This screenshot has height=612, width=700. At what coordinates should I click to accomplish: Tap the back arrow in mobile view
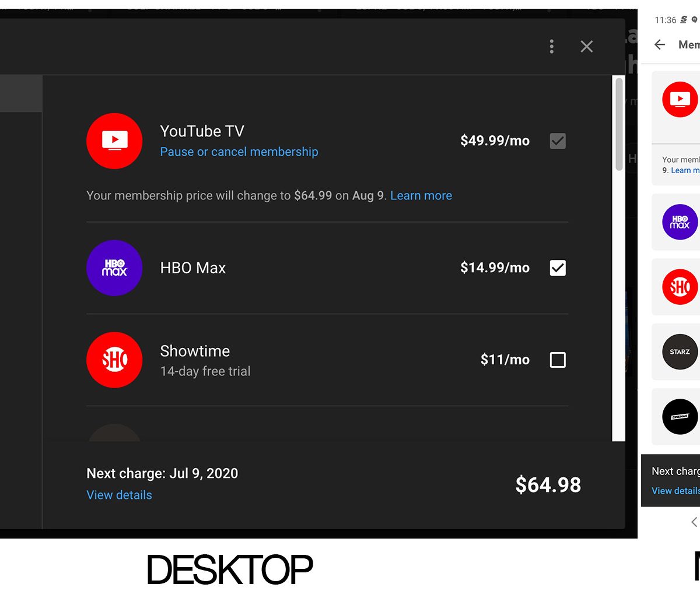click(660, 44)
